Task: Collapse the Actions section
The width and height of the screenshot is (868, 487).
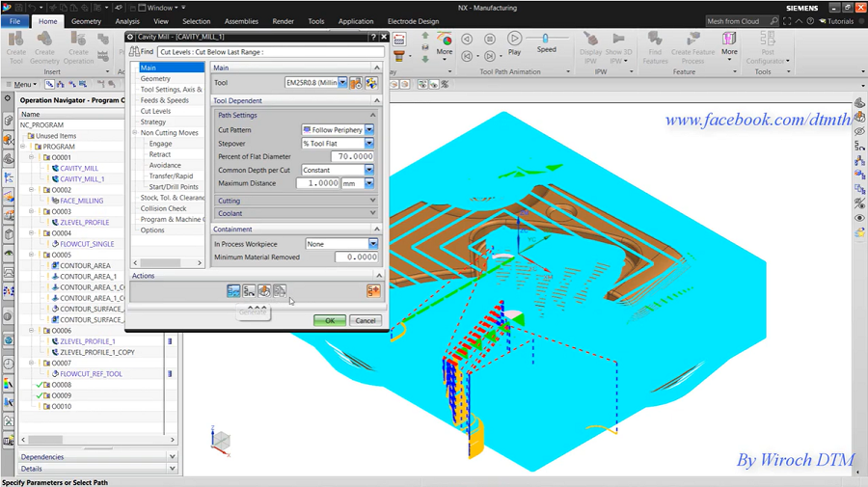Action: tap(379, 276)
